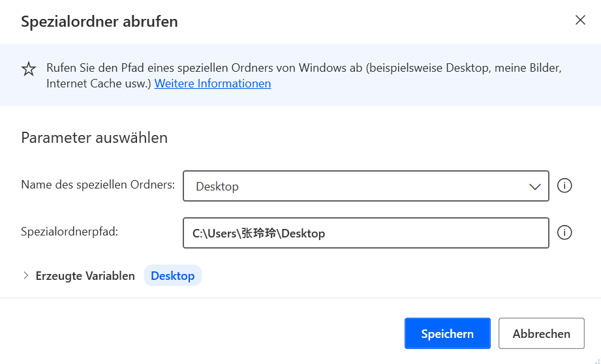Click the Spezialordnerpfad path field
This screenshot has width=601, height=364.
point(365,233)
